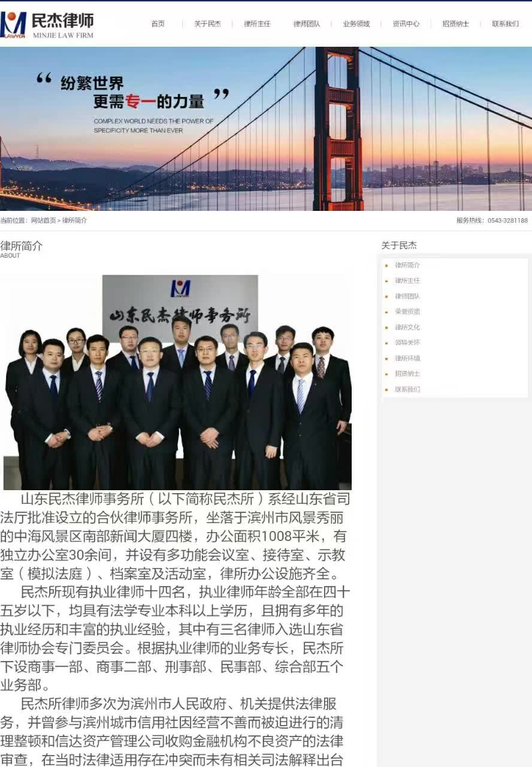Click 联系我们 in the top navigation bar

[x=506, y=24]
